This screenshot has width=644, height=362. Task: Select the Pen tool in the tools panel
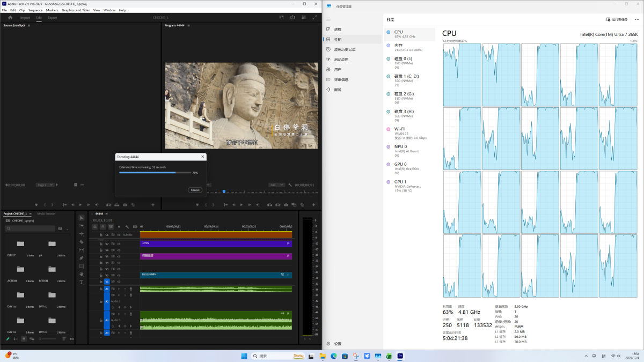click(x=82, y=258)
